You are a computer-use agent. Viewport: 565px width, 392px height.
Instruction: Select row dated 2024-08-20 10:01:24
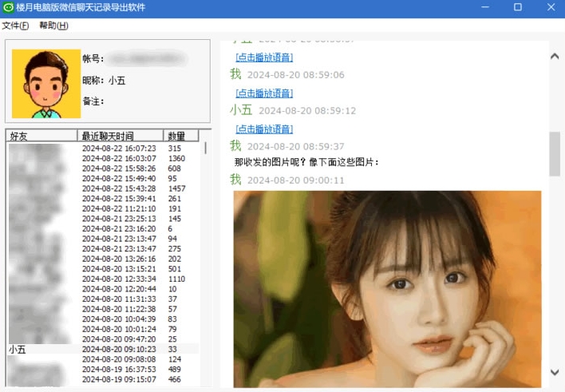coord(103,329)
